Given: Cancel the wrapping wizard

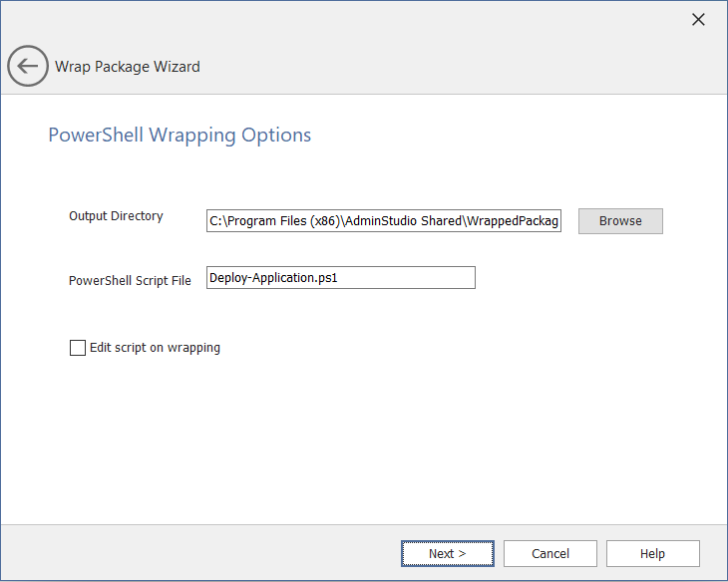Looking at the screenshot, I should (x=549, y=554).
